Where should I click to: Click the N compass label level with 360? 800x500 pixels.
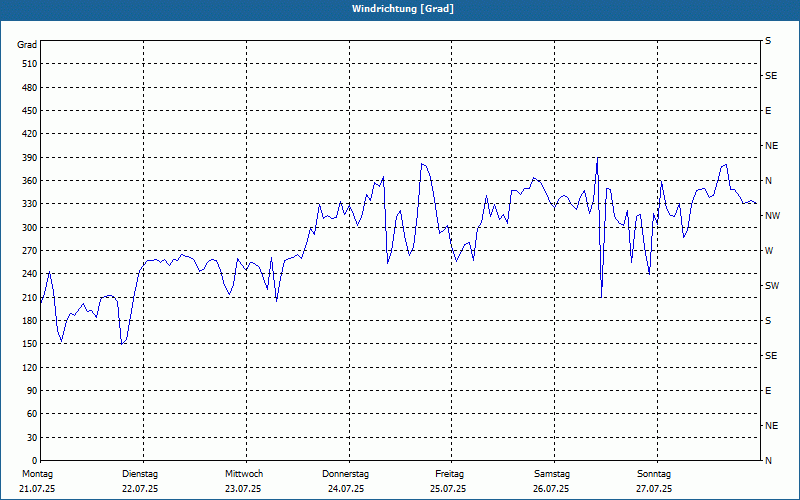coord(768,181)
